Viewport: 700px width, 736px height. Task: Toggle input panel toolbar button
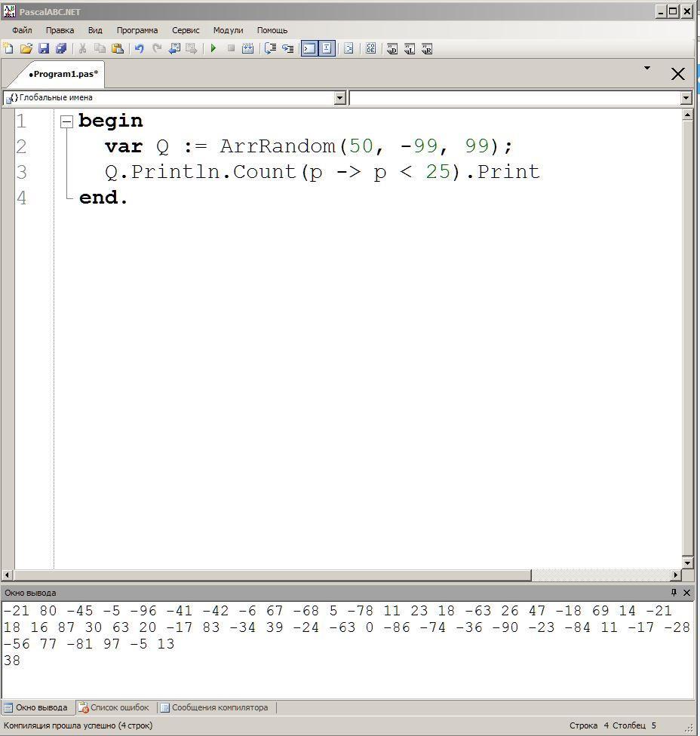pyautogui.click(x=327, y=48)
